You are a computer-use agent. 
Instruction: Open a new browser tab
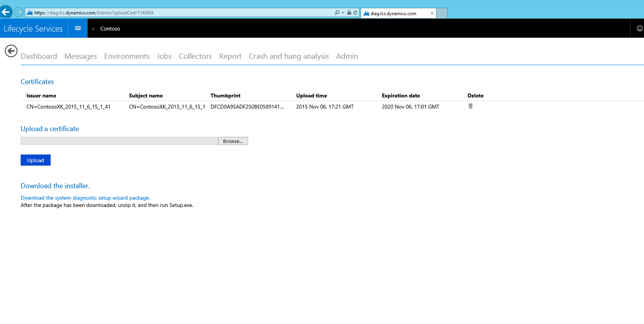coord(442,13)
